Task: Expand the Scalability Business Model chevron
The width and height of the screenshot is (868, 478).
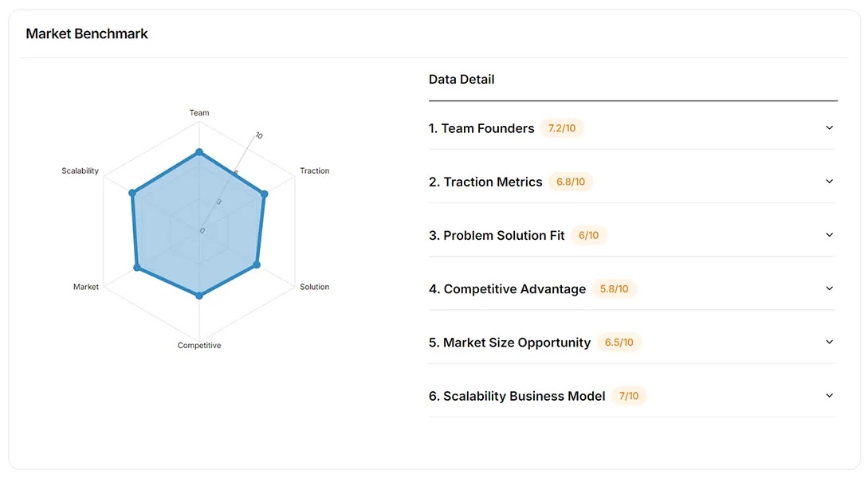Action: 829,395
